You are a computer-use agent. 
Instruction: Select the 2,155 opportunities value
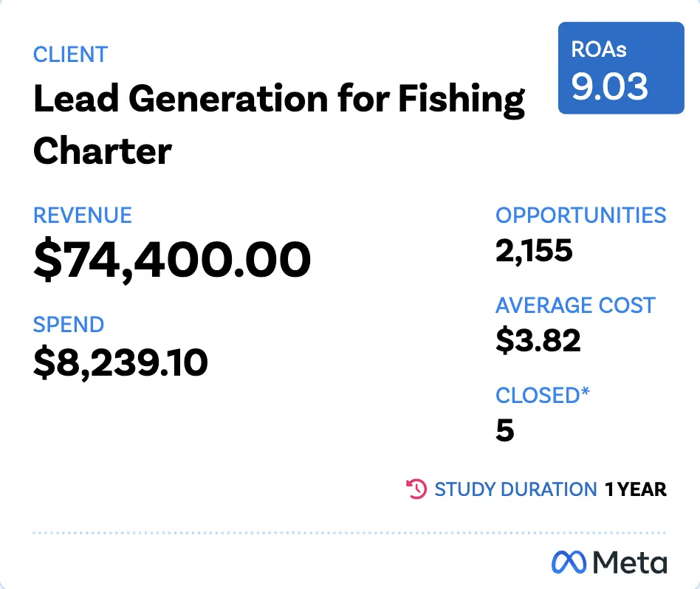pyautogui.click(x=534, y=251)
